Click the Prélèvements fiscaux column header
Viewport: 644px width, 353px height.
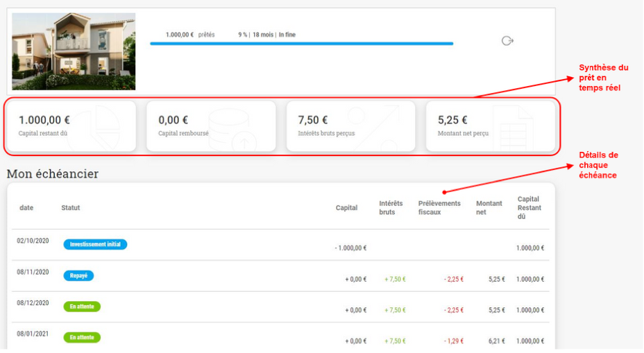coord(439,207)
